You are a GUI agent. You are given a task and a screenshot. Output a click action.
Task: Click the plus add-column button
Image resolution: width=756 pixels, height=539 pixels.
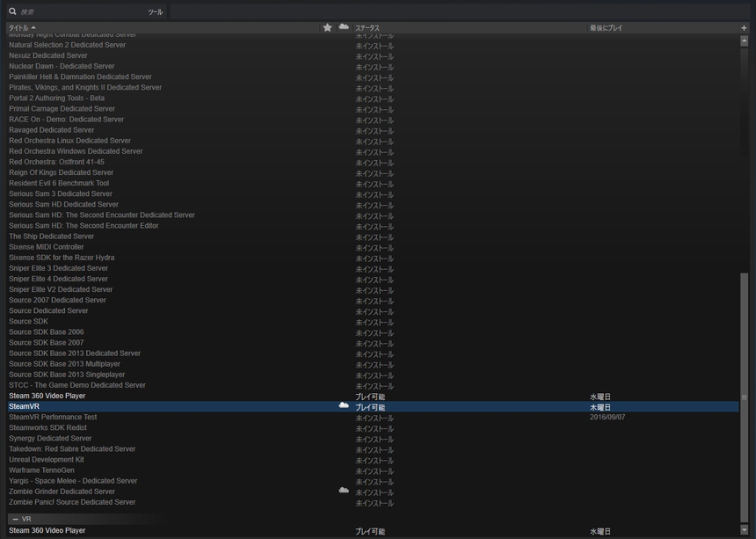click(744, 28)
